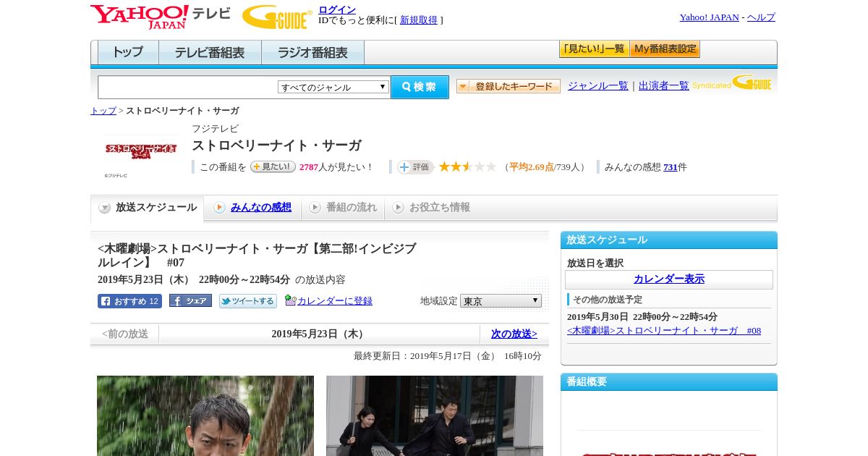Go to 次の放送 link
Image resolution: width=868 pixels, height=456 pixels.
click(514, 334)
